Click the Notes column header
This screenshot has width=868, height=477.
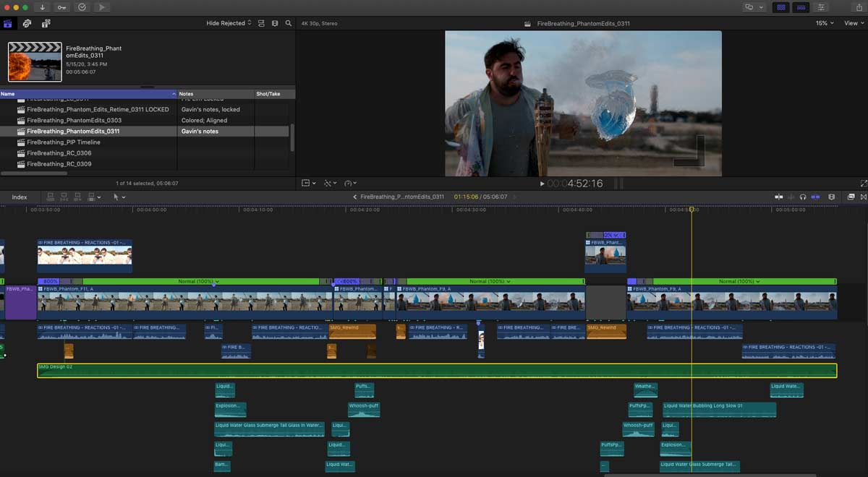[216, 94]
